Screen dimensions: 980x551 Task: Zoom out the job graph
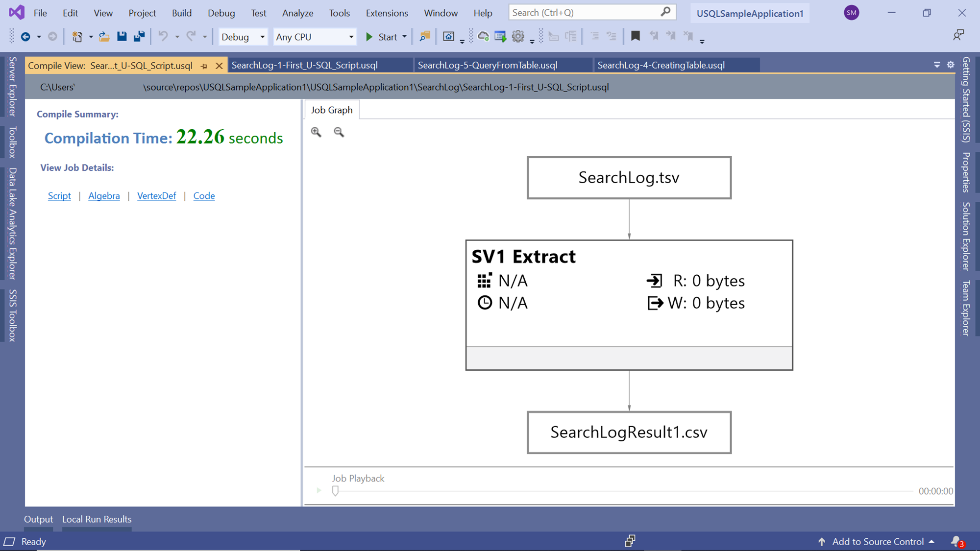point(339,132)
